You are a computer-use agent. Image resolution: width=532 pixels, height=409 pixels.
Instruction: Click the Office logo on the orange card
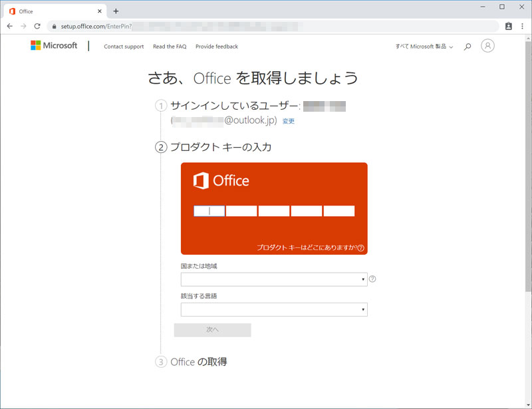[x=221, y=181]
